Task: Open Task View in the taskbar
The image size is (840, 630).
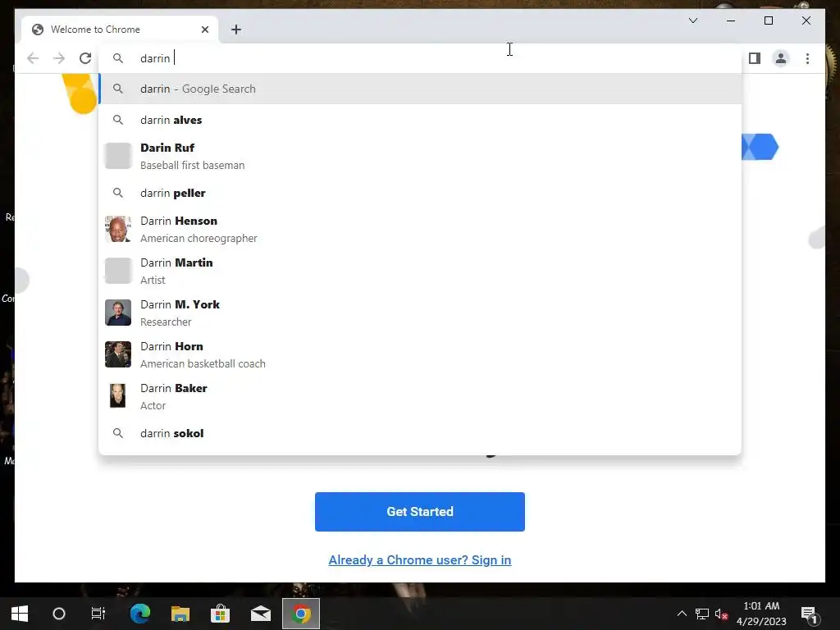Action: 98,614
